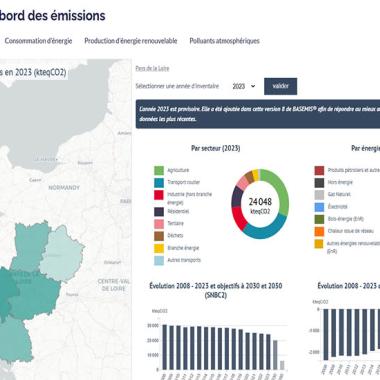The image size is (380, 380).
Task: Click the Agriculture legend label
Action: point(178,170)
